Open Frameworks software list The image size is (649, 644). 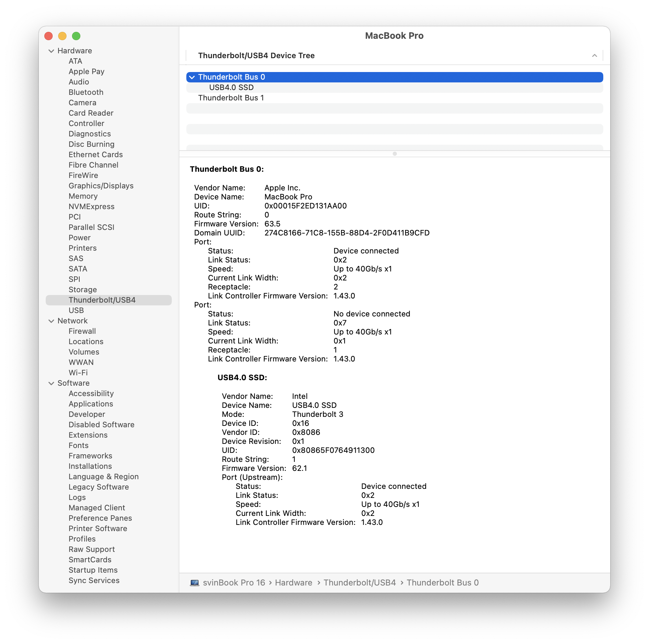[x=90, y=456]
